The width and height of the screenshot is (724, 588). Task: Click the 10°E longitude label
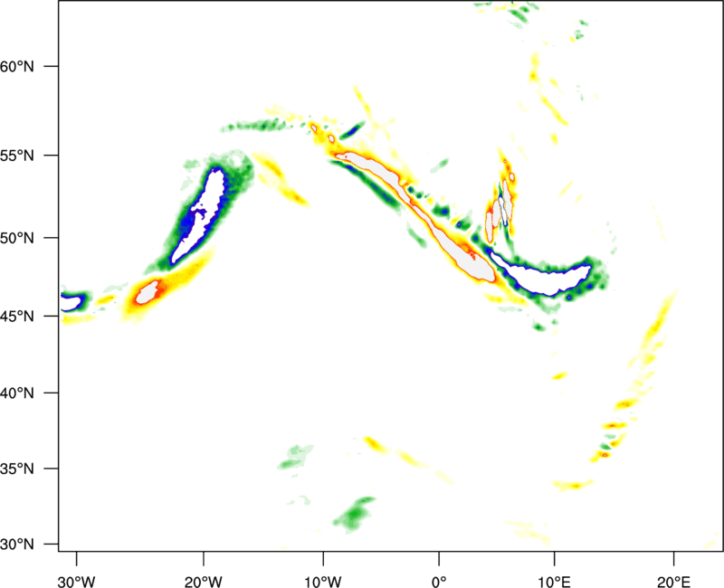click(x=554, y=582)
